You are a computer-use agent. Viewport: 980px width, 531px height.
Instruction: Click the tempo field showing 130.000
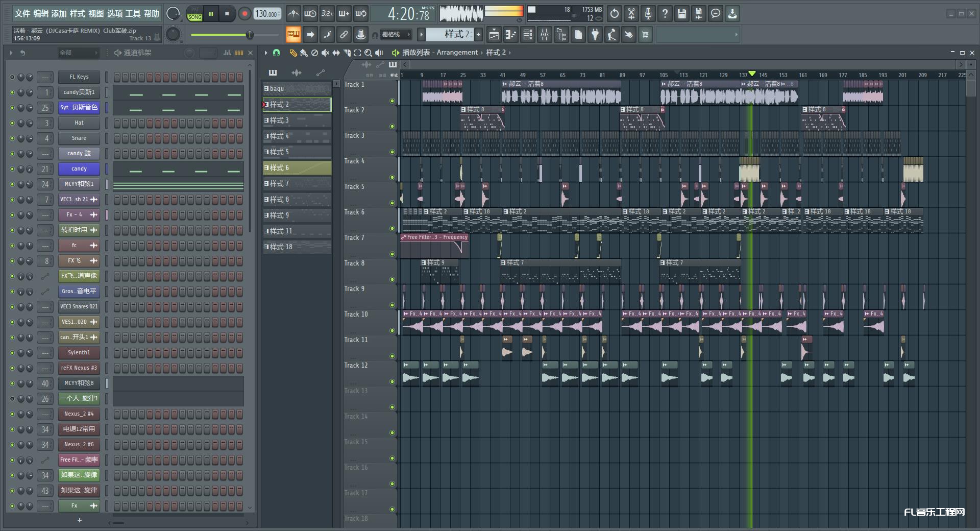(267, 14)
